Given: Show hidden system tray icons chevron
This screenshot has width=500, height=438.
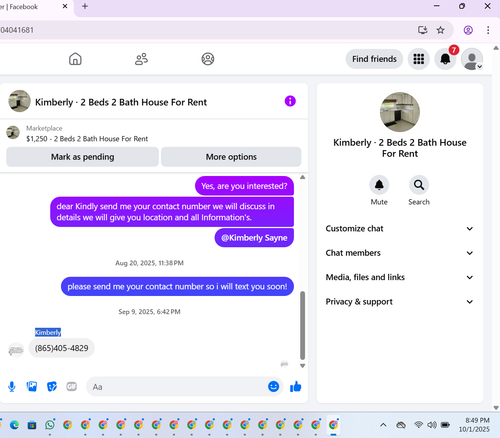Looking at the screenshot, I should pyautogui.click(x=383, y=425).
